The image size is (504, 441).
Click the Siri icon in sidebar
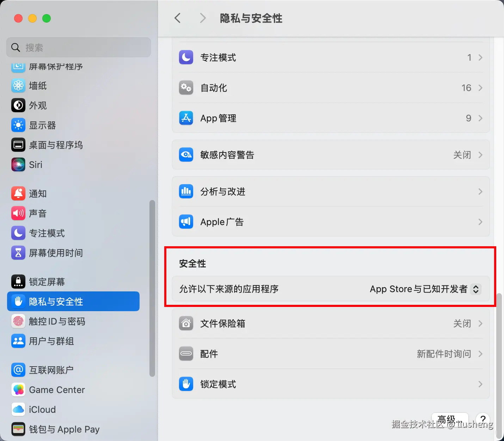tap(18, 164)
